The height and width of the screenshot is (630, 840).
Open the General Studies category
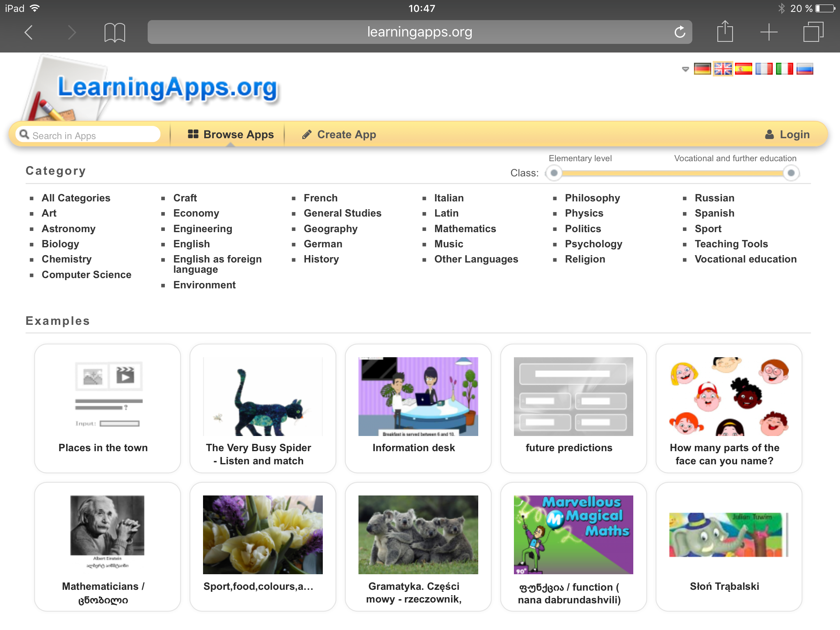[x=342, y=213]
